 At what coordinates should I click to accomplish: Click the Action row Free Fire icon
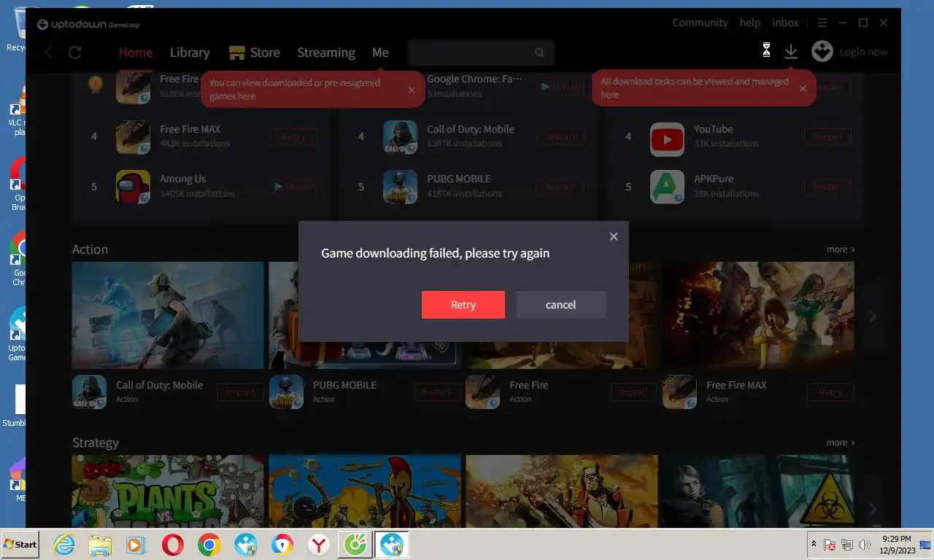(x=483, y=392)
